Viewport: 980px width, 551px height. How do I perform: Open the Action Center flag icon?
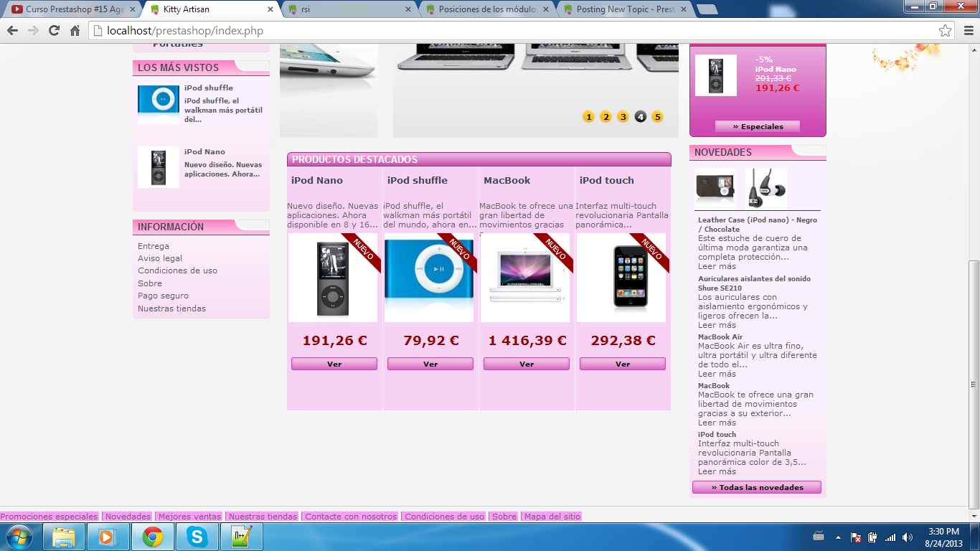click(x=855, y=537)
